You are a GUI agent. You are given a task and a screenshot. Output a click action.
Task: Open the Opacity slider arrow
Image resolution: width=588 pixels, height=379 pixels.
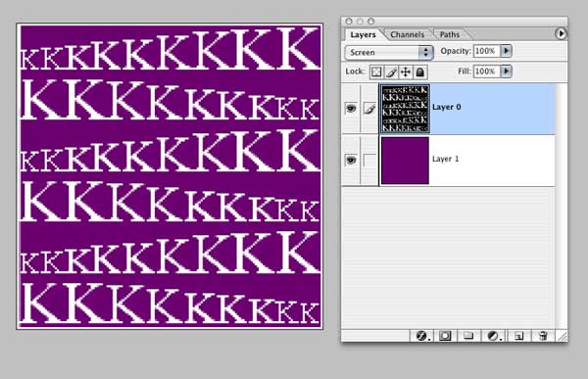point(507,51)
